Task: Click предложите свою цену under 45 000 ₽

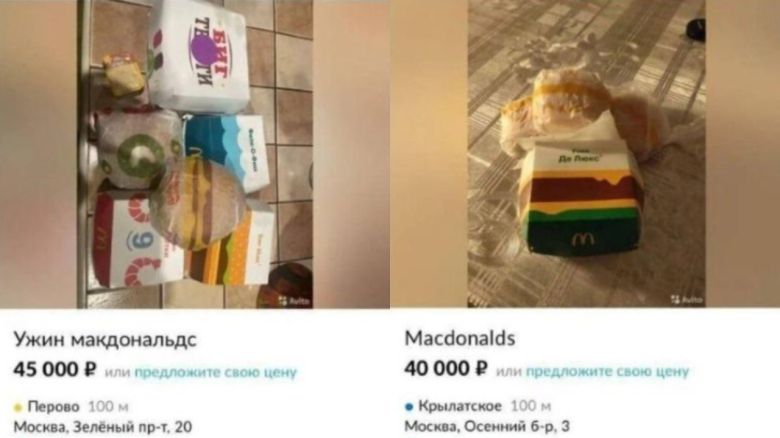Action: pos(215,372)
